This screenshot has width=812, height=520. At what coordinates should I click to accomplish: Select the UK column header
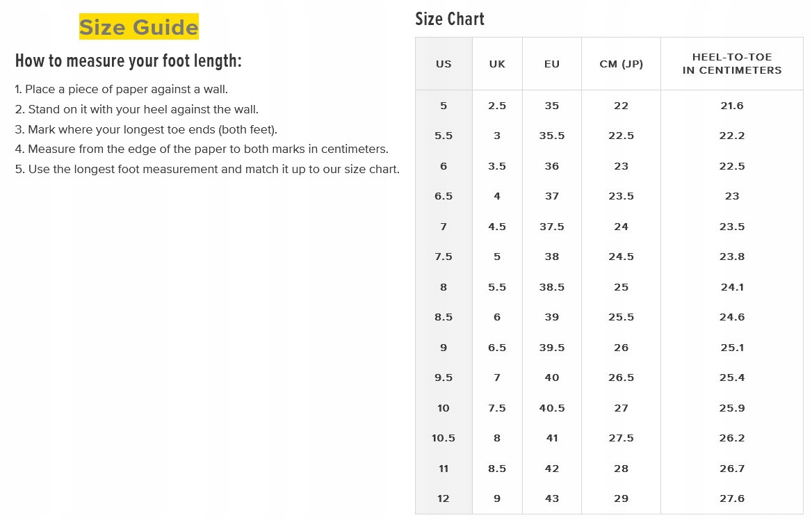(x=497, y=64)
